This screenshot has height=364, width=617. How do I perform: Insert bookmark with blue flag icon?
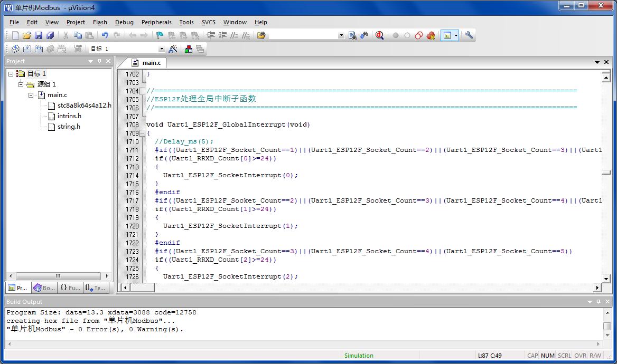point(160,35)
